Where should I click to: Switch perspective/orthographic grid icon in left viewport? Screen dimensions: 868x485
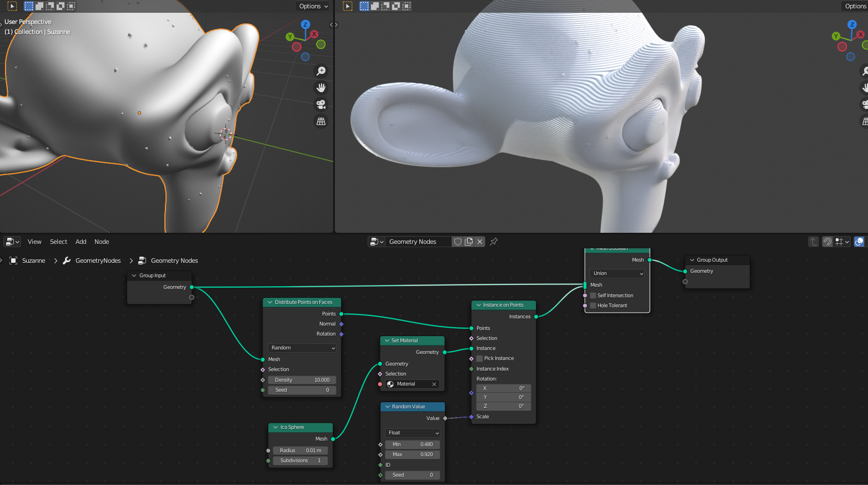click(x=321, y=121)
